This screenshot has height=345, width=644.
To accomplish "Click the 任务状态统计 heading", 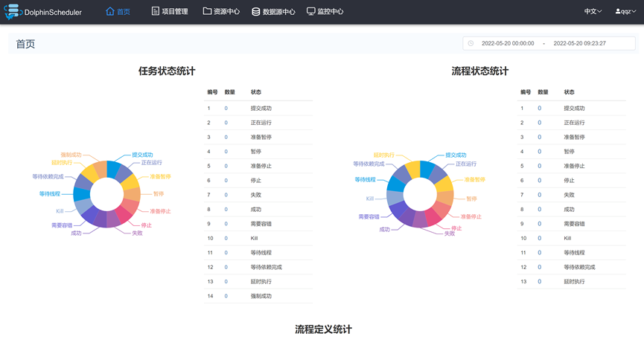I will (167, 71).
